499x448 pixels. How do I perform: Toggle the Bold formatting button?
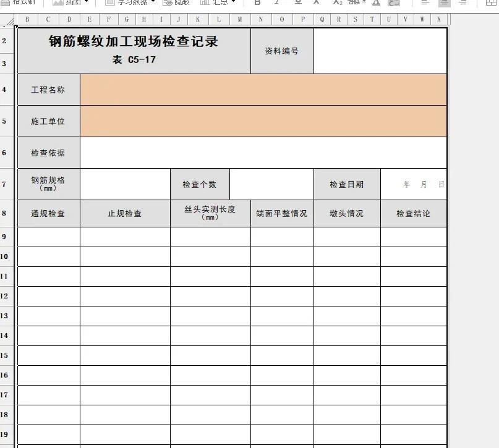pyautogui.click(x=257, y=2)
